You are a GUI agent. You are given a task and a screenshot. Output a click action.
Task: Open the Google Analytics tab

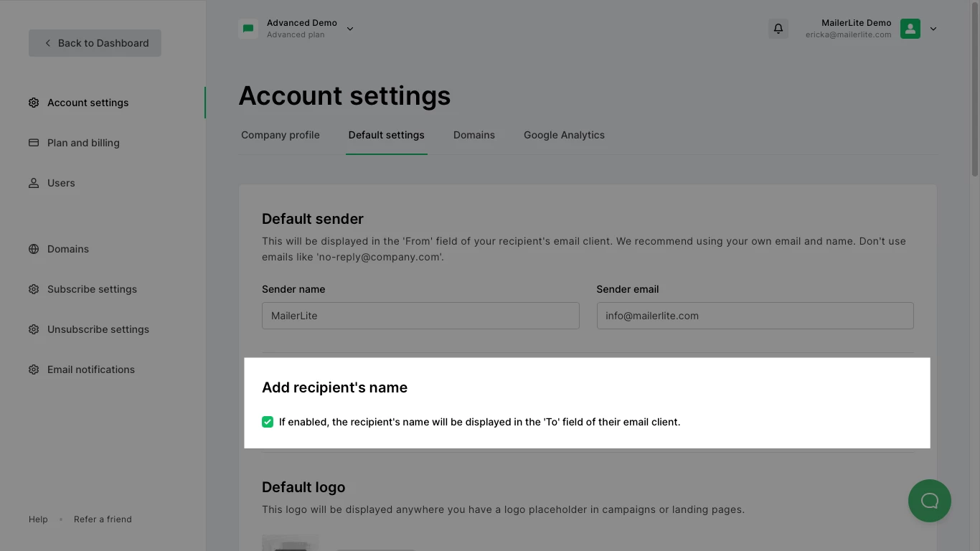pos(564,135)
